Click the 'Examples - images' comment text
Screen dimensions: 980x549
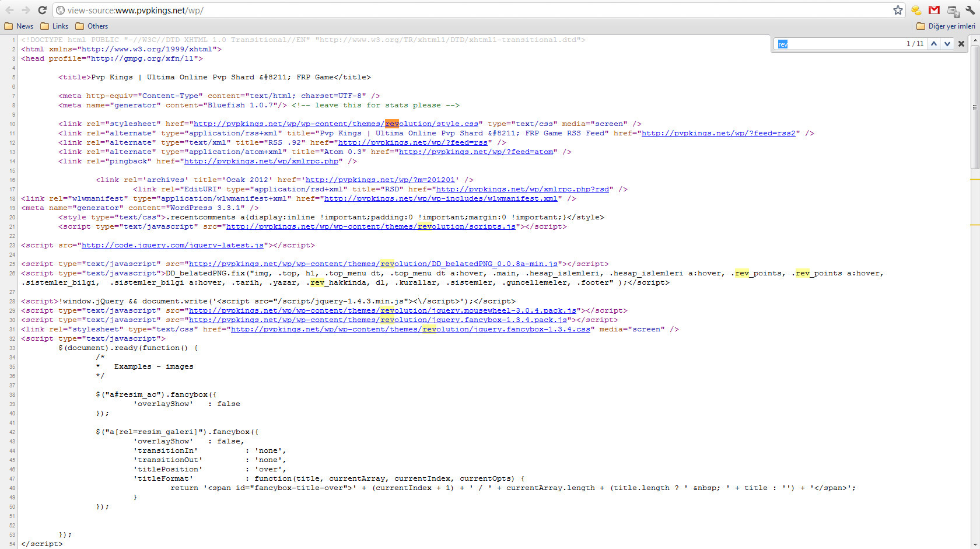[154, 366]
